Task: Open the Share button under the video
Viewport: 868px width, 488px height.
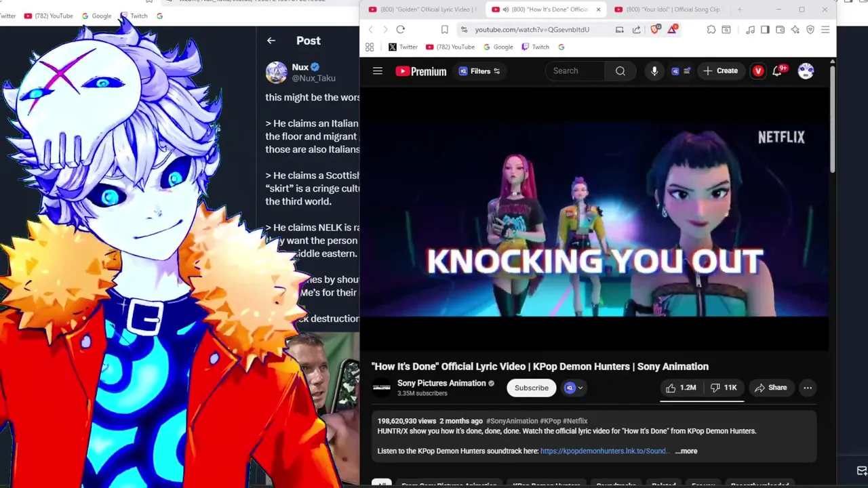Action: click(x=770, y=388)
